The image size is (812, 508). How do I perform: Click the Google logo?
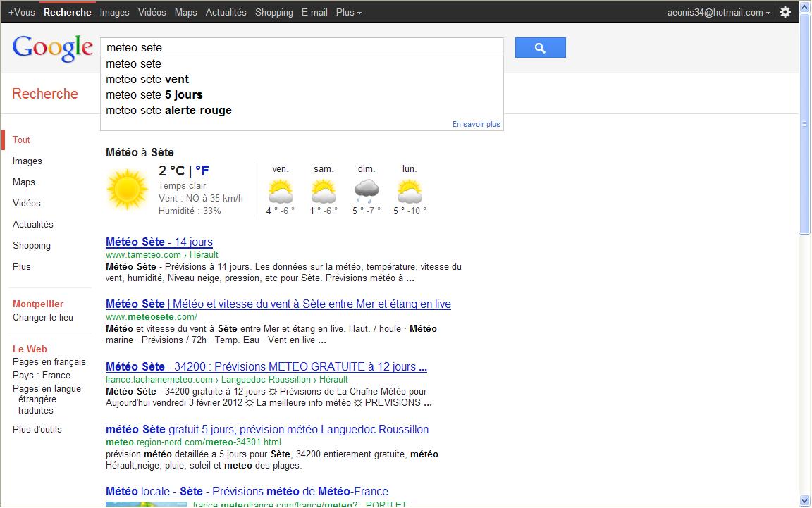coord(52,48)
